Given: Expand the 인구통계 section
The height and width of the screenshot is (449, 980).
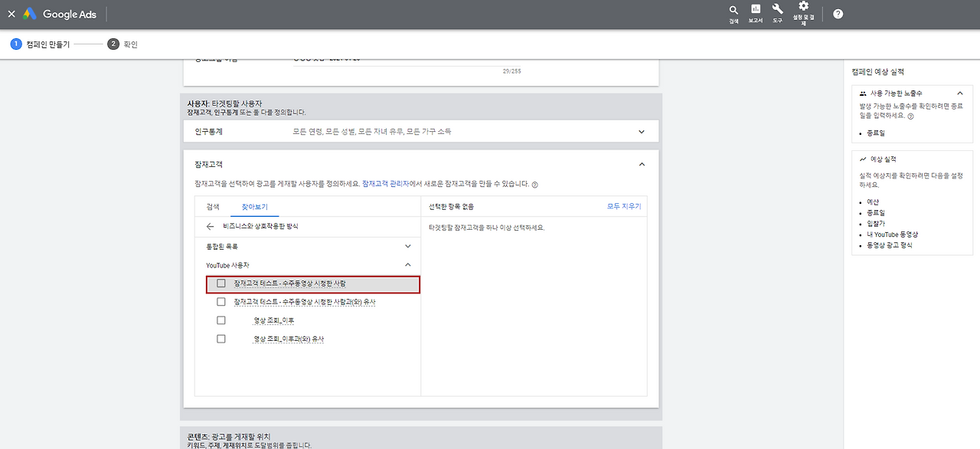Looking at the screenshot, I should point(642,132).
